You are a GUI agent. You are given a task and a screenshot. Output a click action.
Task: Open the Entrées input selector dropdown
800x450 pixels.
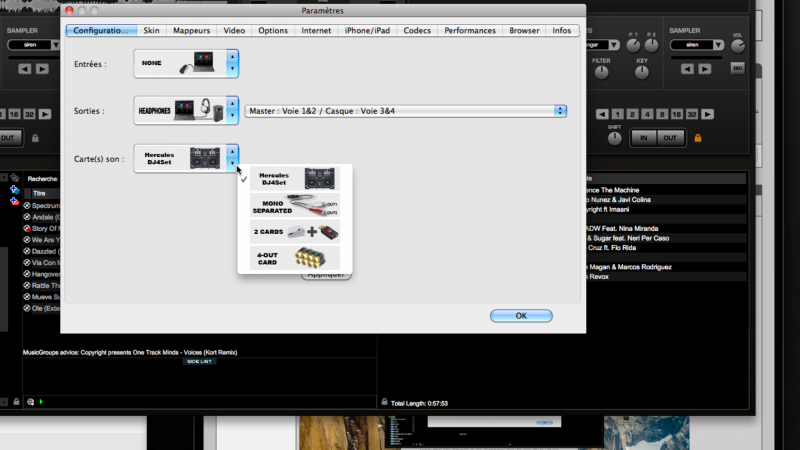coord(232,64)
